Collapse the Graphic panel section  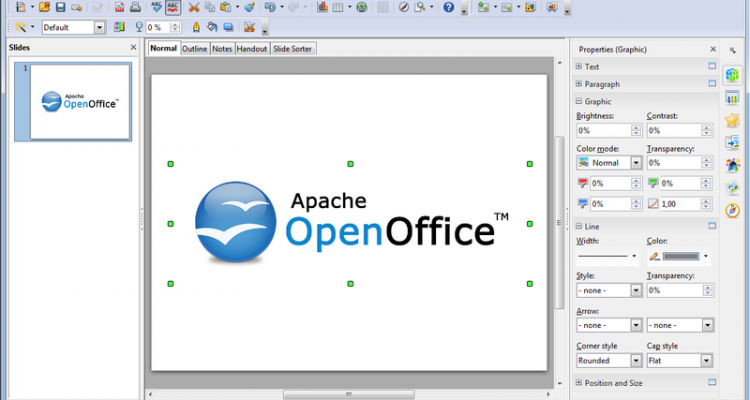[579, 101]
